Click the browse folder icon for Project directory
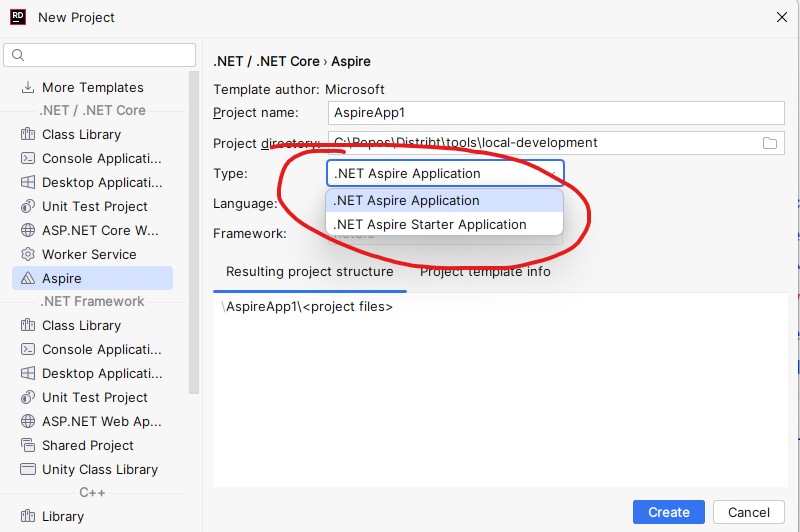 point(770,143)
